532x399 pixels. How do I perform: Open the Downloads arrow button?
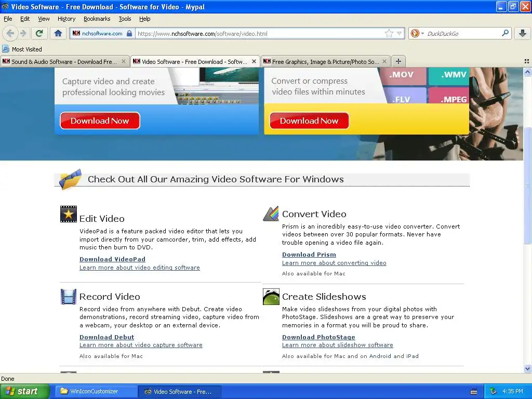pos(523,33)
